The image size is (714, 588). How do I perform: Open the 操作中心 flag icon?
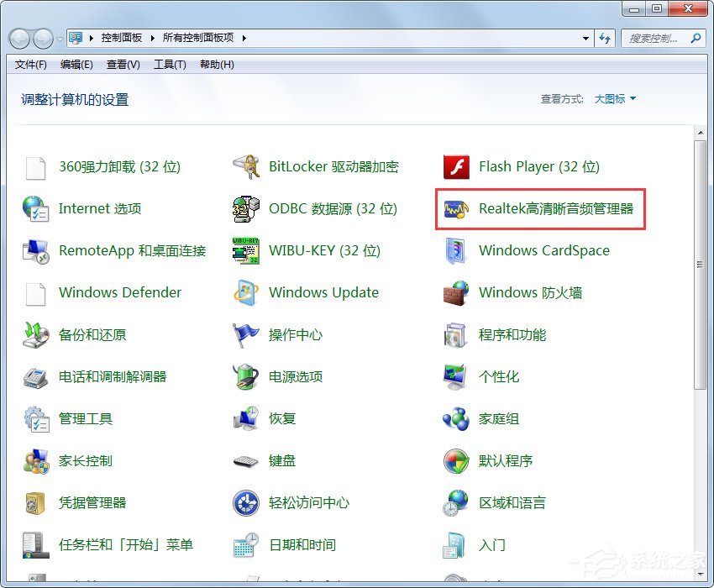click(x=246, y=335)
